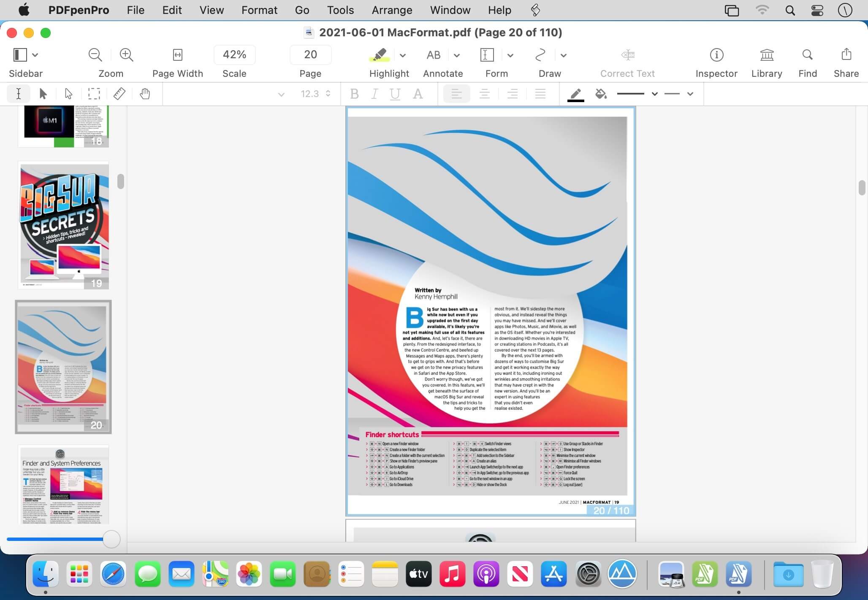This screenshot has height=600, width=868.
Task: Expand the Form tool options
Action: click(x=510, y=55)
